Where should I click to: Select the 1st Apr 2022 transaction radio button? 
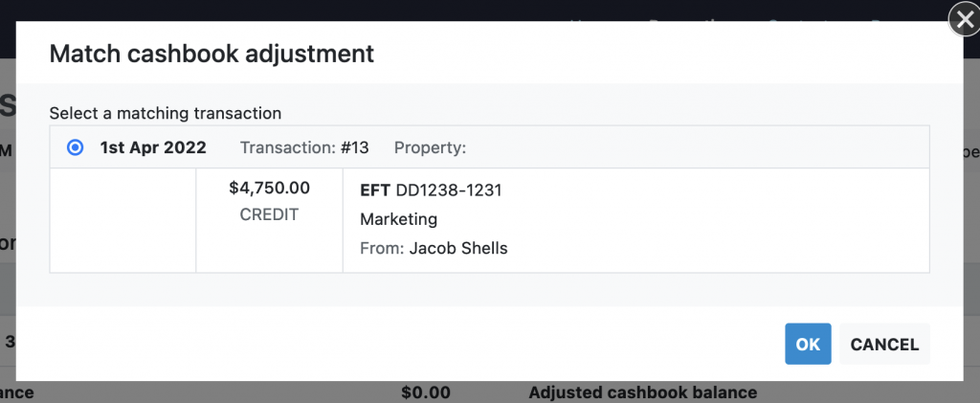tap(75, 148)
